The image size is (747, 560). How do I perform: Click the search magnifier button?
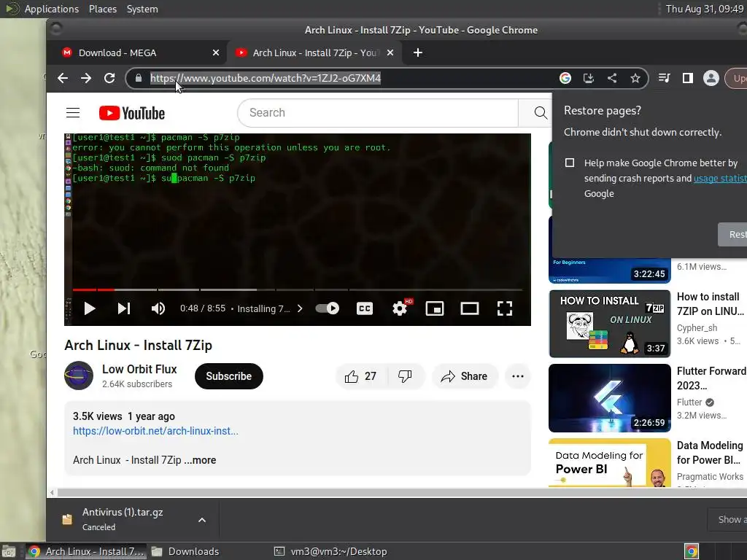(540, 113)
